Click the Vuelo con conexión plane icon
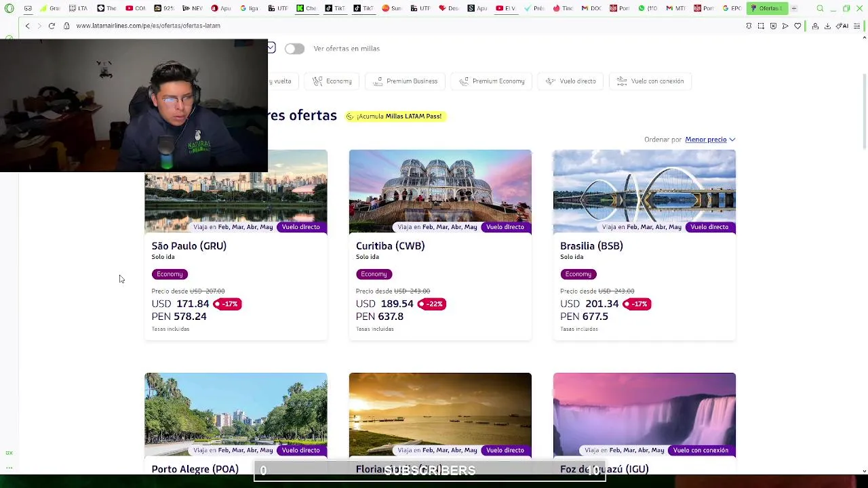868x488 pixels. pos(623,81)
